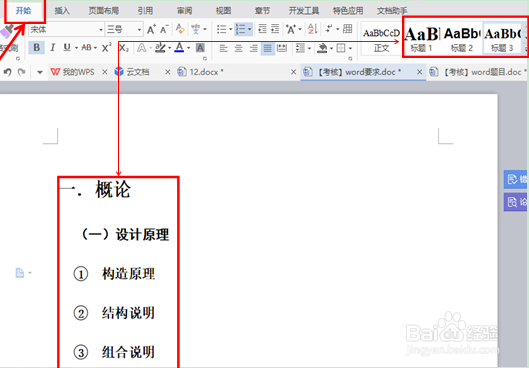The height and width of the screenshot is (368, 529).
Task: Expand the bulleted list dropdown arrow
Action: pos(230,30)
